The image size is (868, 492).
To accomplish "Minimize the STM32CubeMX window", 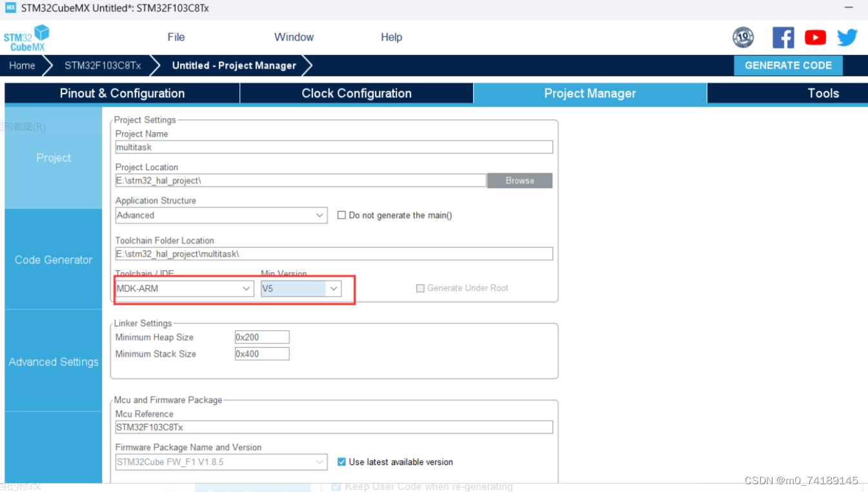I will tap(849, 8).
